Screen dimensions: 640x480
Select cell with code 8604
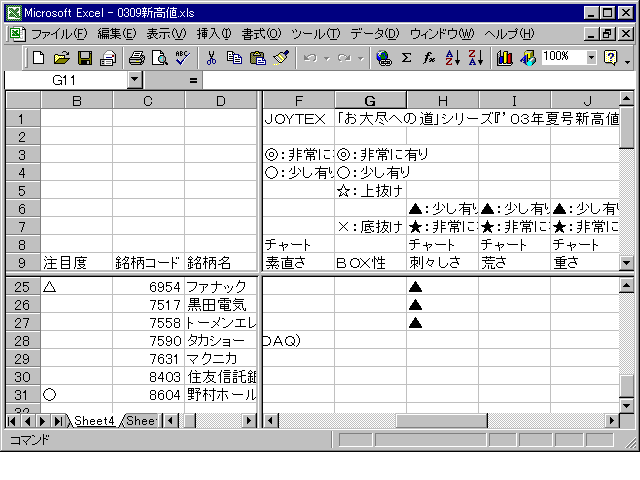click(149, 395)
